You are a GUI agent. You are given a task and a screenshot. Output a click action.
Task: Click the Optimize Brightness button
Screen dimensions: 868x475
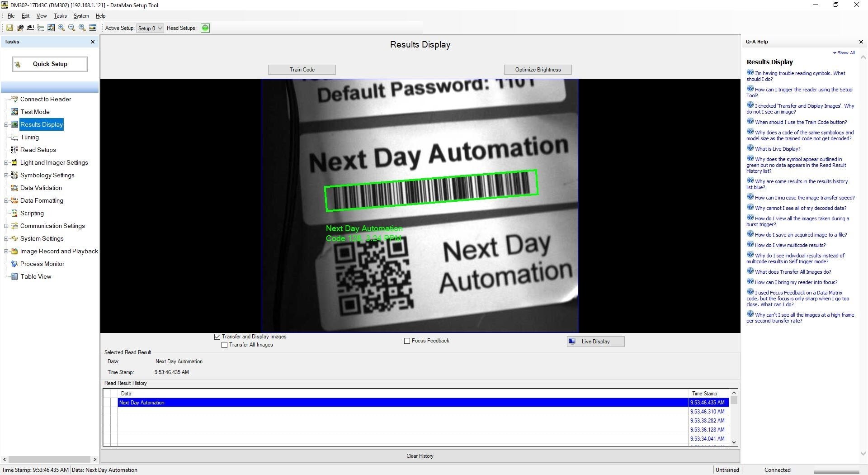point(538,70)
